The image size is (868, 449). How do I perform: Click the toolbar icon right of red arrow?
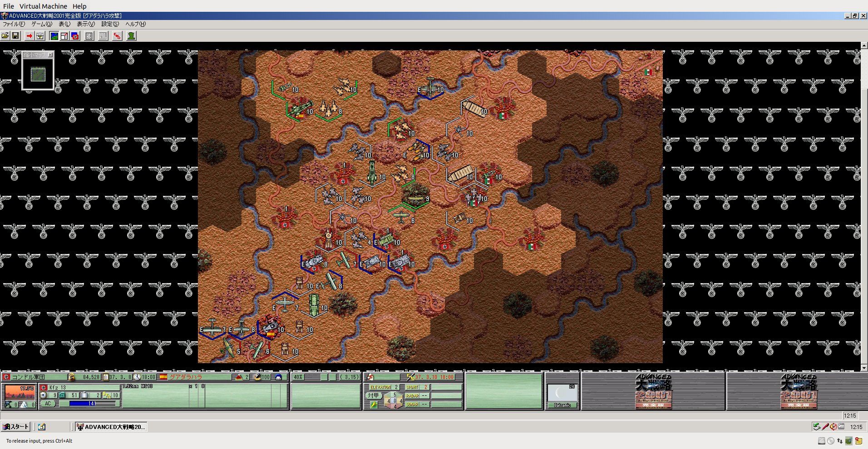(40, 36)
